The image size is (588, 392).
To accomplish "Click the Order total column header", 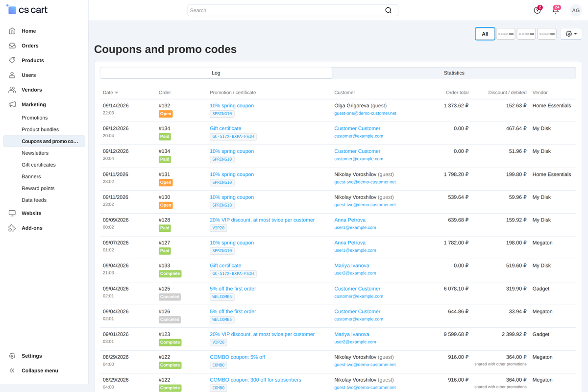I will click(x=457, y=93).
